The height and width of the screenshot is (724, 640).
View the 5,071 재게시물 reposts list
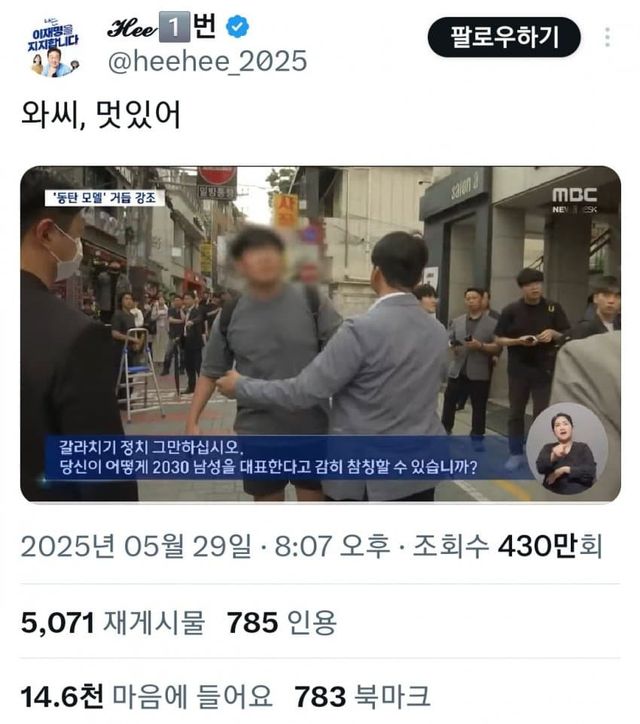coord(113,622)
